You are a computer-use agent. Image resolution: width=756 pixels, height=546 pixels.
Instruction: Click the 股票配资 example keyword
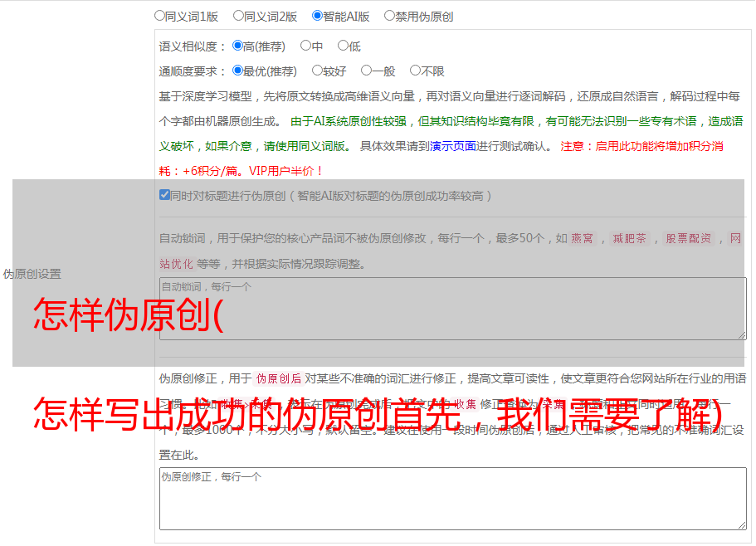click(688, 238)
